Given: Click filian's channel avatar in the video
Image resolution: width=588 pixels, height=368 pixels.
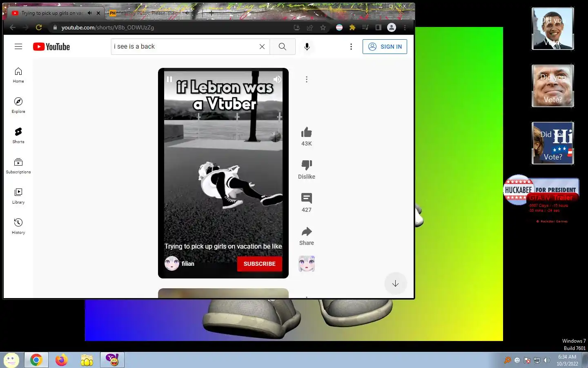Looking at the screenshot, I should coord(172,263).
